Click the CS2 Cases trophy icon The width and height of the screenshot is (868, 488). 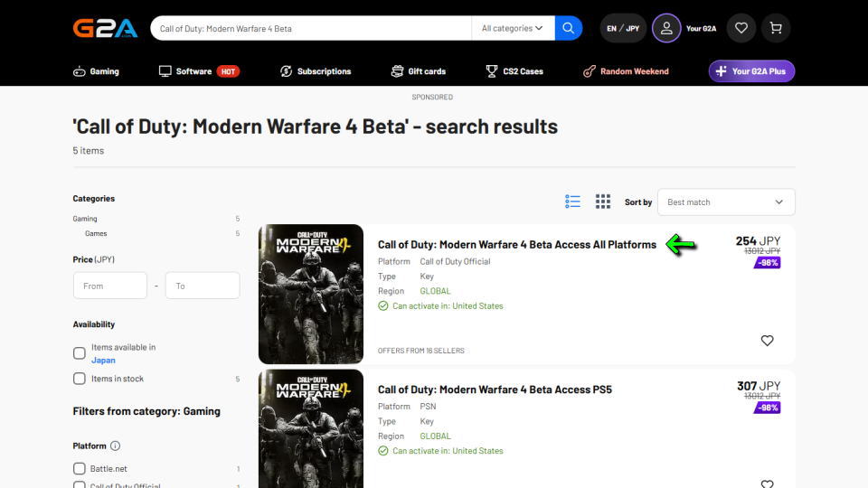coord(492,71)
